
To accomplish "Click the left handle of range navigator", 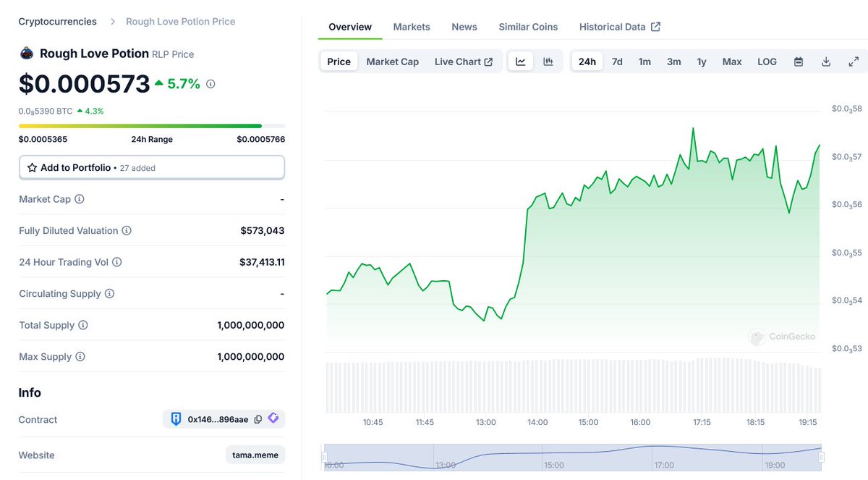I will [324, 457].
